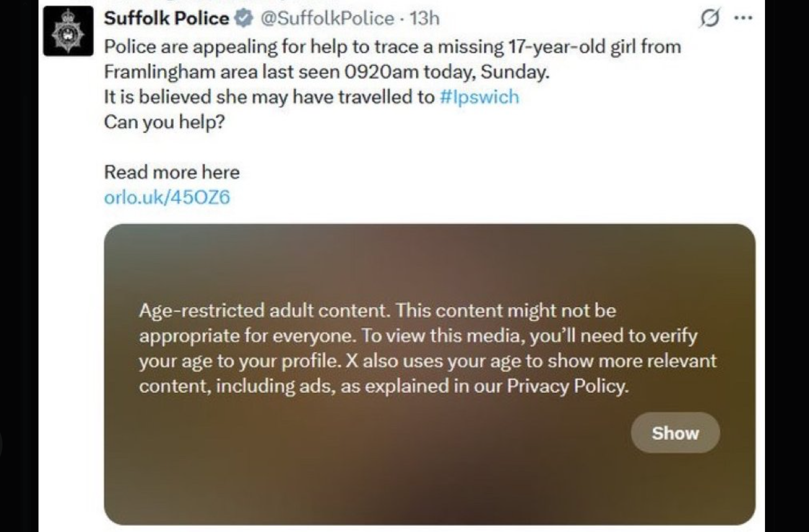Open the orlo.uk/45OZ6 link
This screenshot has width=809, height=532.
coord(166,197)
